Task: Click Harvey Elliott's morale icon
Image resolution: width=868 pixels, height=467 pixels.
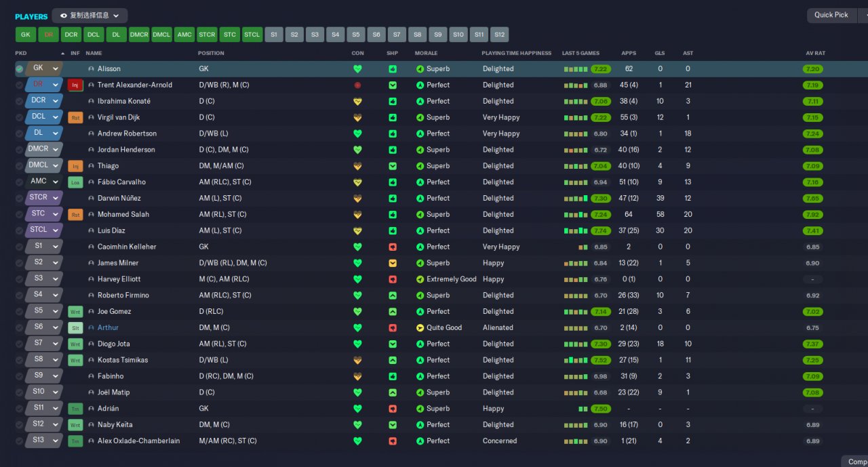Action: (420, 279)
